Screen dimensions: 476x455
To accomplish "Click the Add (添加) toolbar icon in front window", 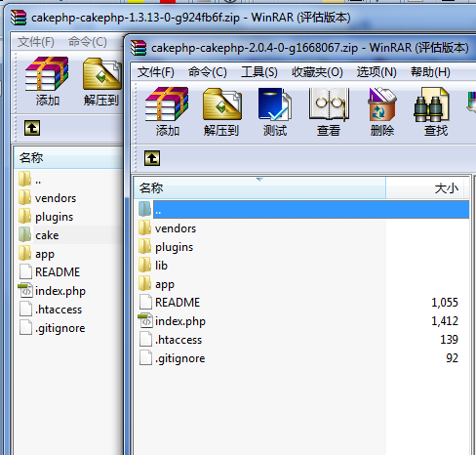I will 167,111.
